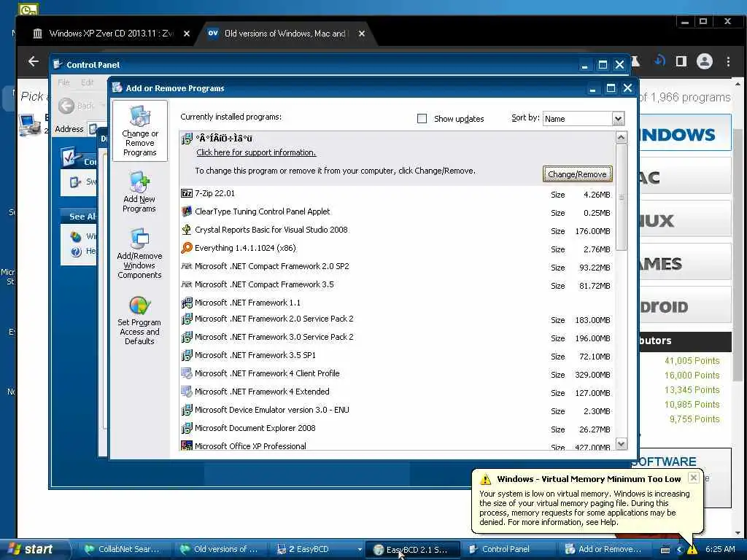Click virtual memory warning tray icon

tap(692, 550)
